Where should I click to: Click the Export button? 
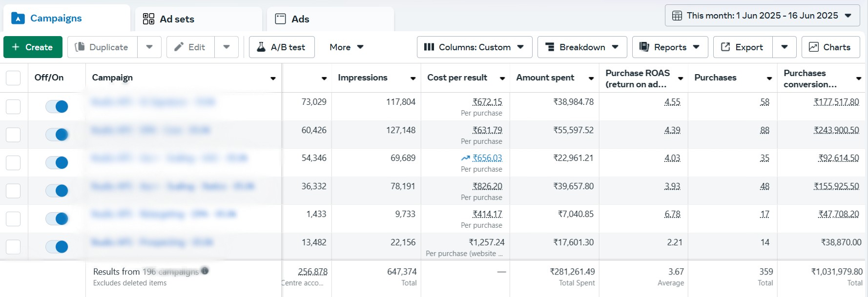pyautogui.click(x=743, y=47)
